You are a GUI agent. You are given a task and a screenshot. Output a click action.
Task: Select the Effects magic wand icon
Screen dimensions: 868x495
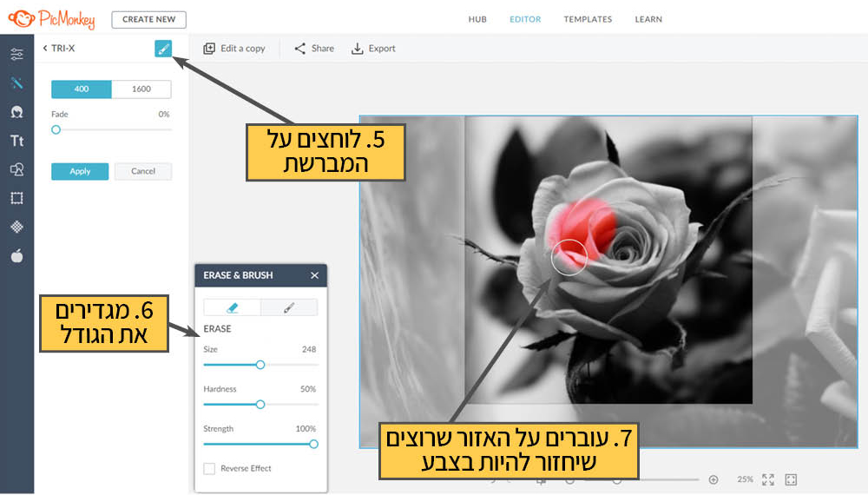point(16,83)
